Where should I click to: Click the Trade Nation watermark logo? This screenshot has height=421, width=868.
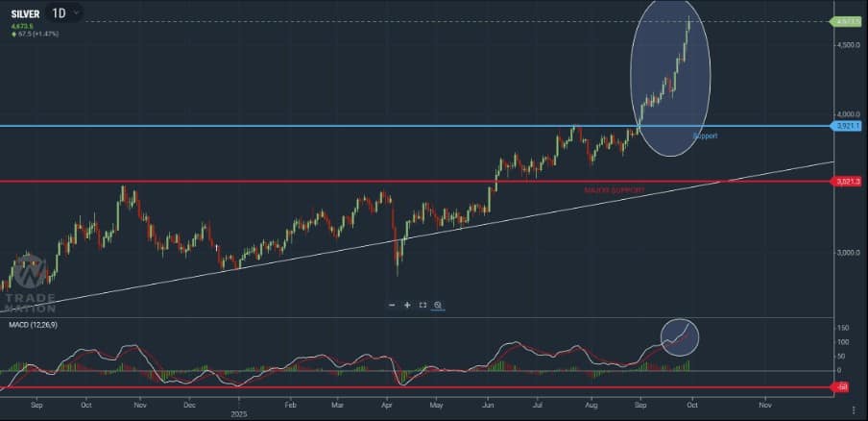tap(30, 285)
